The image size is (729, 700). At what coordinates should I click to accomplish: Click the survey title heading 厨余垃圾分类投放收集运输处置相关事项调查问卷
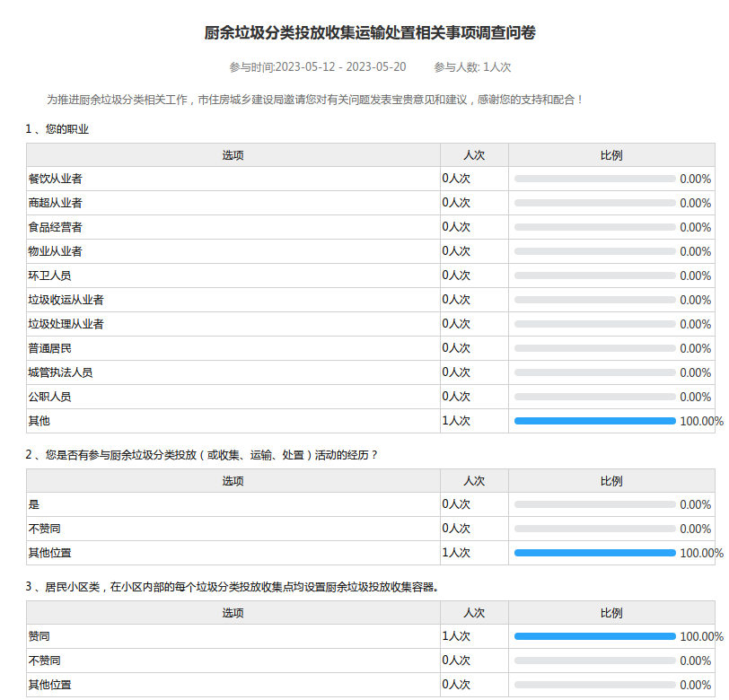point(370,33)
